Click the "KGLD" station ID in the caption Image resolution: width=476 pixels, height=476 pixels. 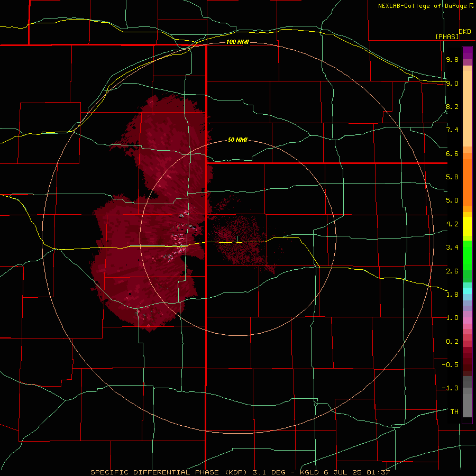click(309, 472)
